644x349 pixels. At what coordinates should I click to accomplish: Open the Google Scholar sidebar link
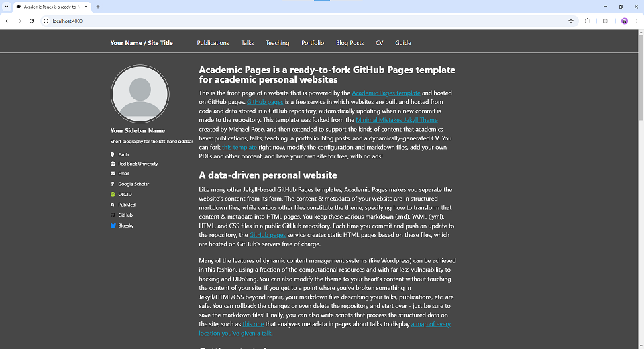[133, 184]
